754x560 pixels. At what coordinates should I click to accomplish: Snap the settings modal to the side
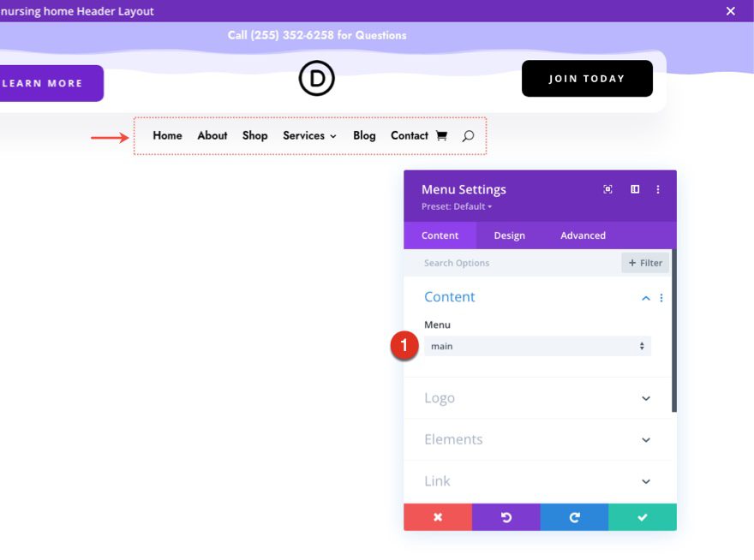click(x=633, y=189)
